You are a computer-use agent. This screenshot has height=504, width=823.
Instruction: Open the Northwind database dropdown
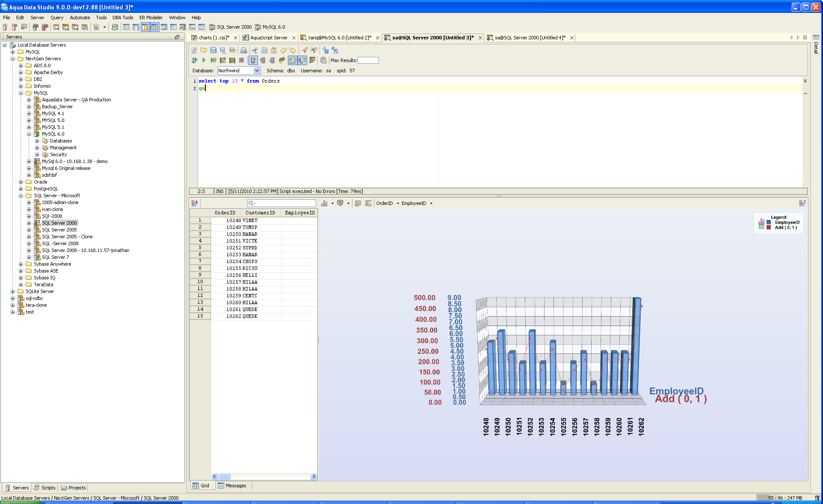[x=257, y=71]
